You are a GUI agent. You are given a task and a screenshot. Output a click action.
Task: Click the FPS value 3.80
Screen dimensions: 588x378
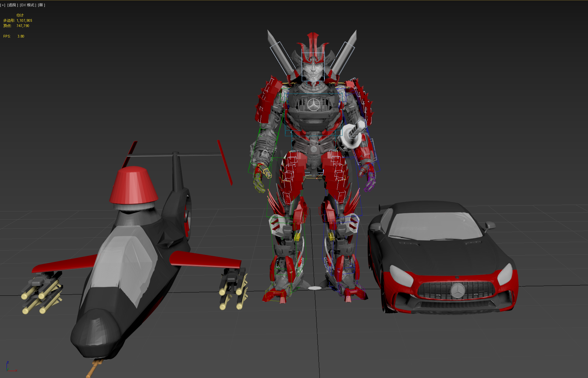click(21, 36)
